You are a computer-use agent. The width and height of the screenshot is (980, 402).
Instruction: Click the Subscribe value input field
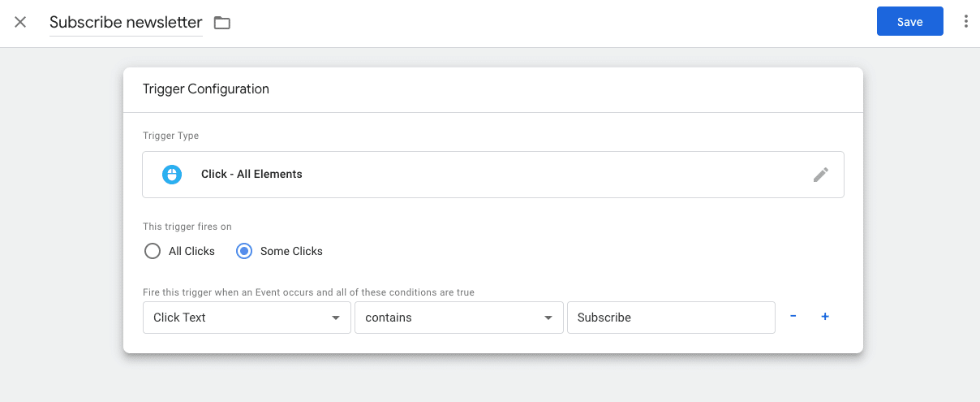[671, 318]
